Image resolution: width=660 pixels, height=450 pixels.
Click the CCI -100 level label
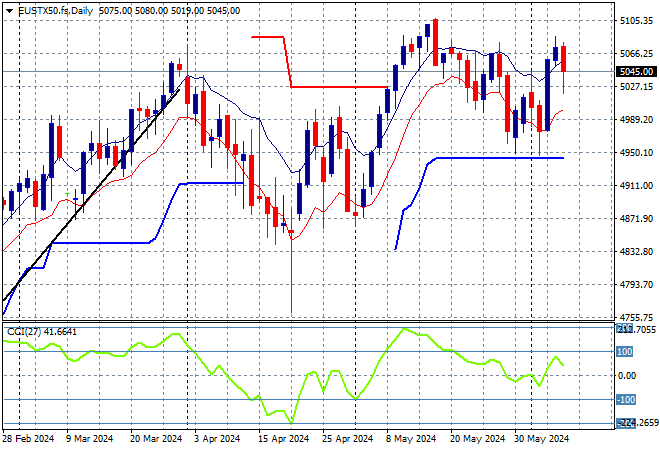point(625,400)
